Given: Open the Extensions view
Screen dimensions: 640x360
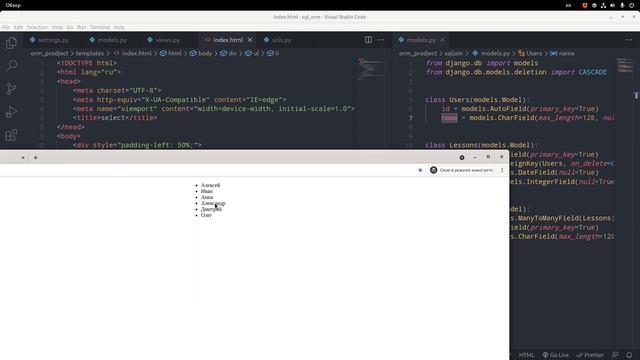Looking at the screenshot, I should tap(11, 135).
